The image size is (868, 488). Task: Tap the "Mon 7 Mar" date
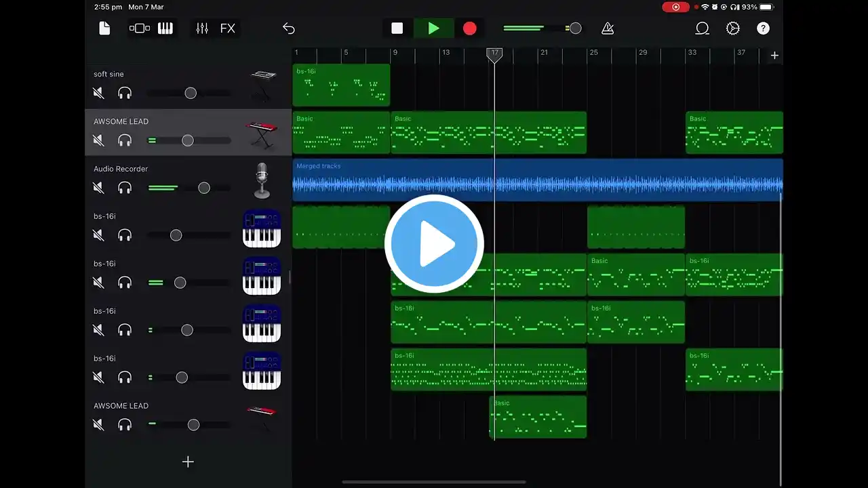(x=145, y=7)
